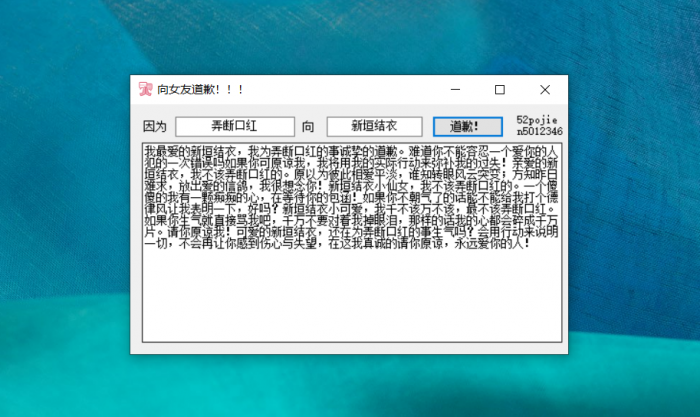Click the 向 label between the fields
Viewport: 700px width, 417px height.
pos(308,127)
